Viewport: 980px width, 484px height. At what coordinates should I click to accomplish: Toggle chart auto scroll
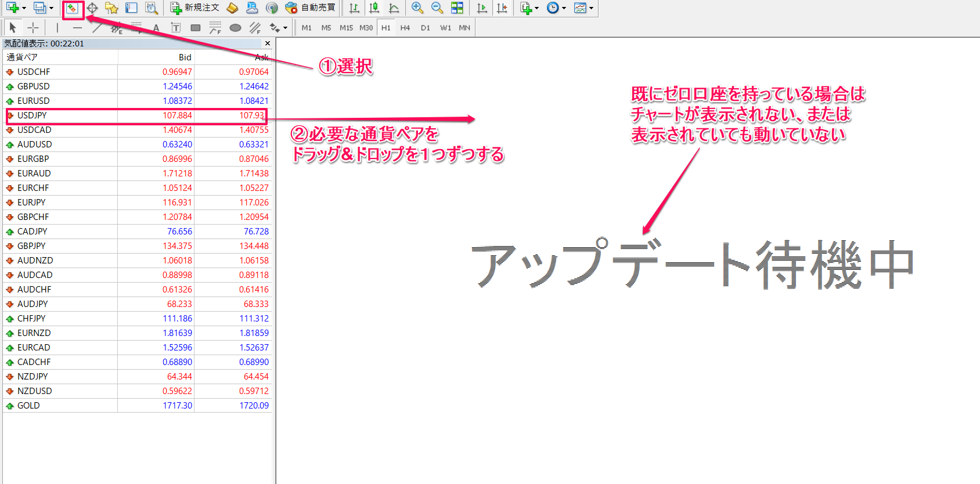pyautogui.click(x=482, y=8)
